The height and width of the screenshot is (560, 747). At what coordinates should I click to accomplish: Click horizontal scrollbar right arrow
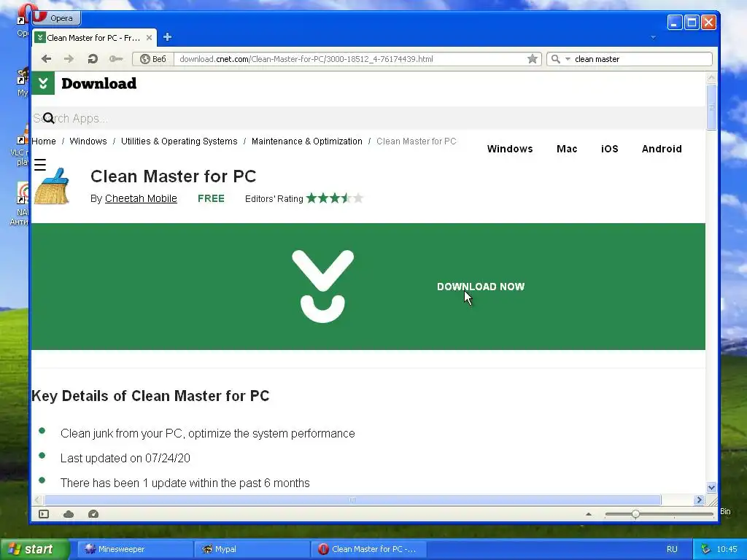(x=699, y=499)
